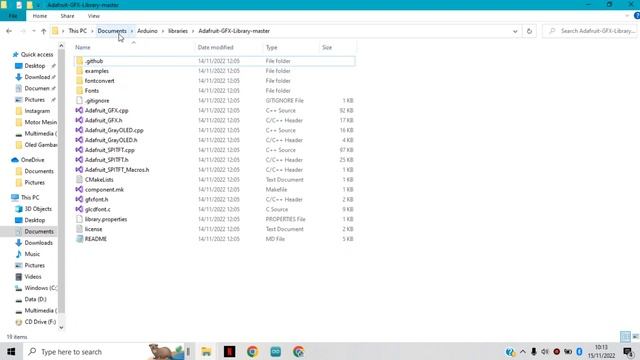The width and height of the screenshot is (640, 360).
Task: Select the Adafruit_SPITFT.h file icon
Action: point(80,160)
